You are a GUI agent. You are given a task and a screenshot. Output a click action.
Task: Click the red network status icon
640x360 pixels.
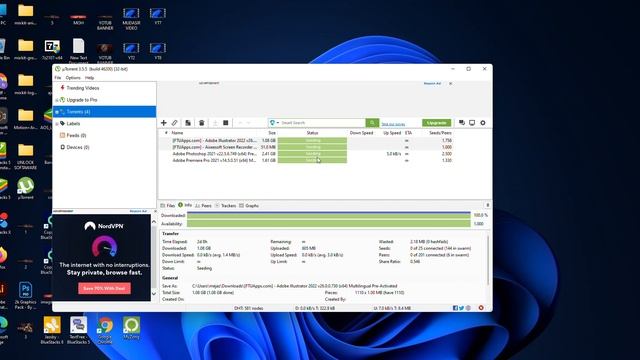[481, 308]
